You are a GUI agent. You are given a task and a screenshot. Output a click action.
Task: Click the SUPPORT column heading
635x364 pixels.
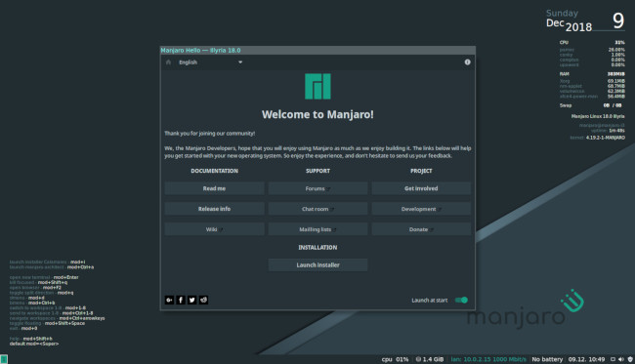[x=317, y=171]
